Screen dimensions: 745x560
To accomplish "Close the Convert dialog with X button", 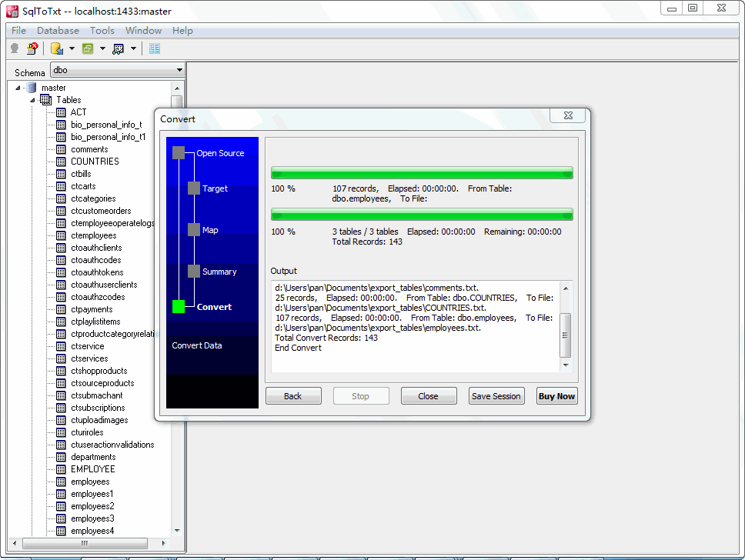I will coord(568,115).
